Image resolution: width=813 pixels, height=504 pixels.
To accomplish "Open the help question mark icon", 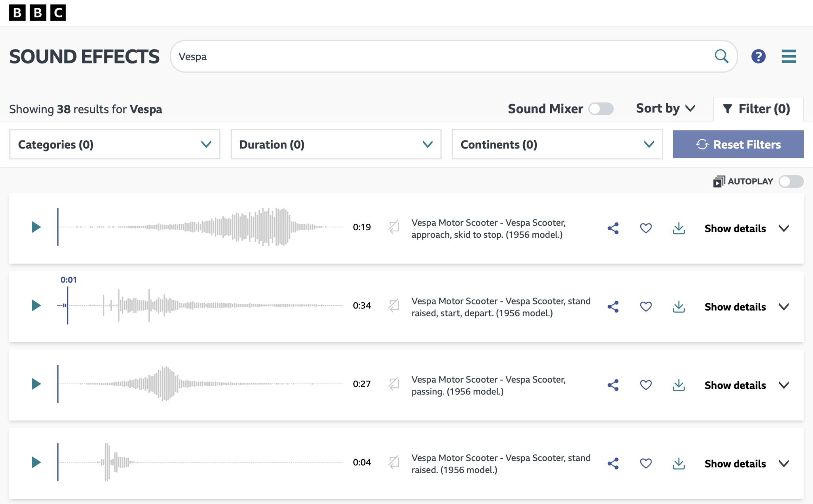I will click(x=758, y=56).
